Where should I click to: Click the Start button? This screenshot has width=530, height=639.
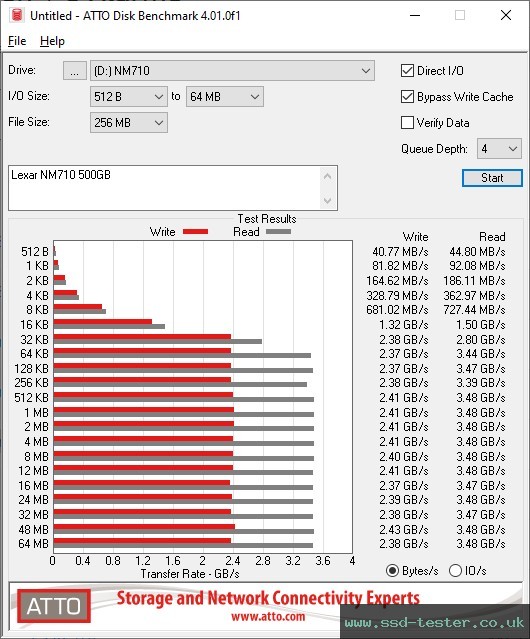point(492,178)
